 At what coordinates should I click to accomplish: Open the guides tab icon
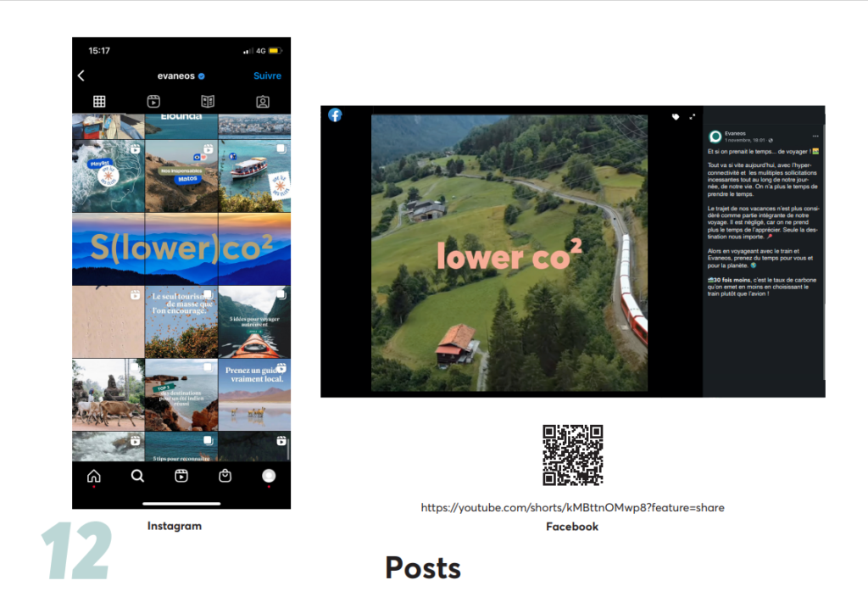point(208,101)
